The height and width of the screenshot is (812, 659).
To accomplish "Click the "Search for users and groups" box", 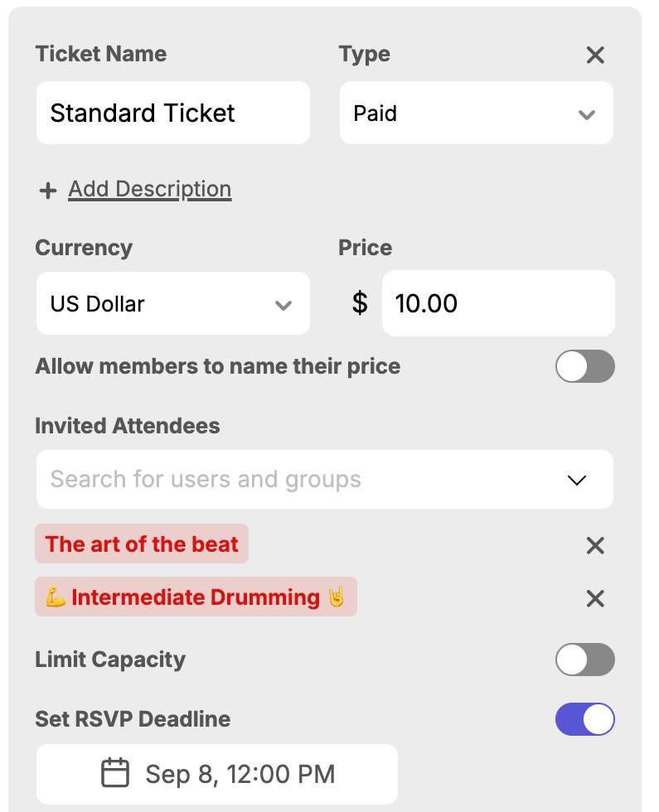I will [x=298, y=480].
